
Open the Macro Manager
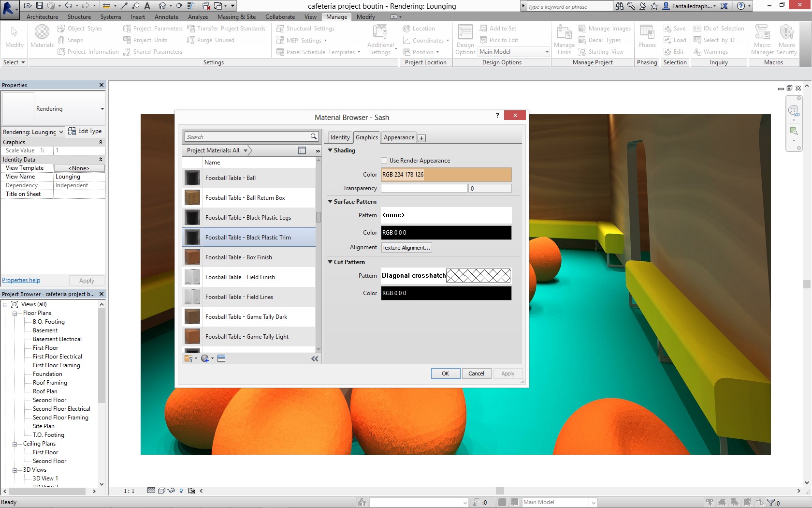762,40
